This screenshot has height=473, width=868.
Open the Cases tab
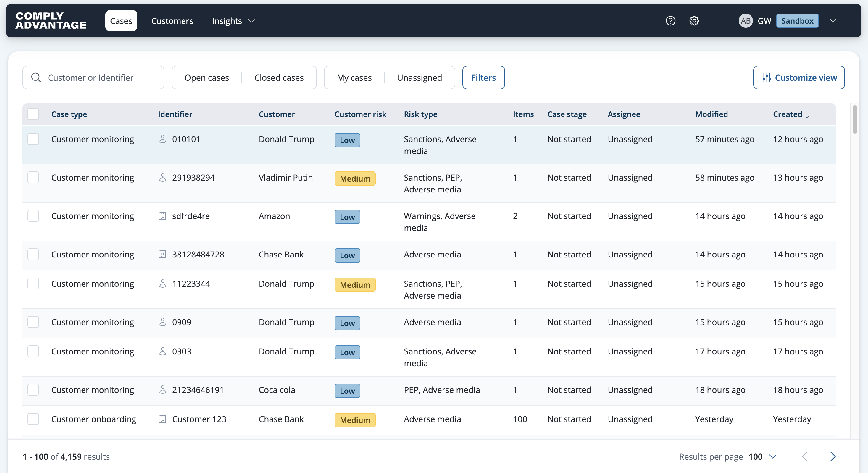[121, 21]
